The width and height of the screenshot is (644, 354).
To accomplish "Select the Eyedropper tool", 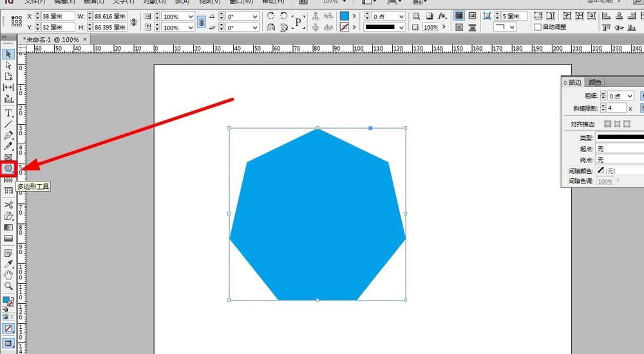I will pos(8,264).
